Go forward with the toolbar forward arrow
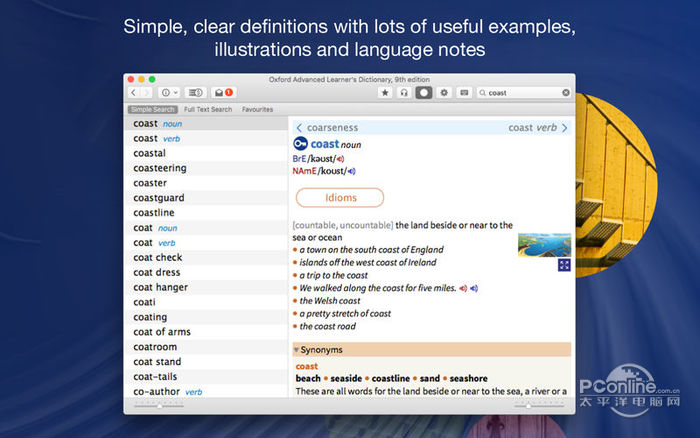 (146, 92)
